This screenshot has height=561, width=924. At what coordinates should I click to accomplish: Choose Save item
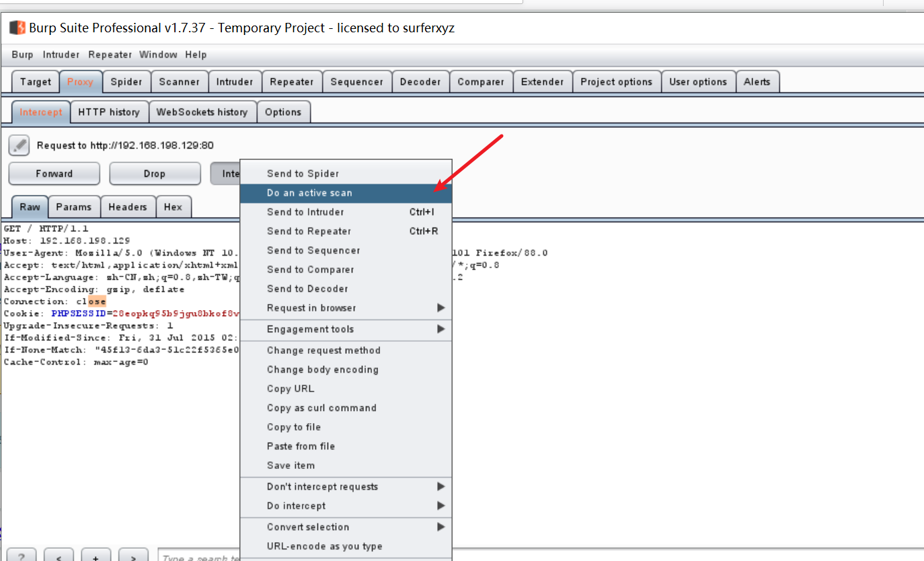point(346,465)
